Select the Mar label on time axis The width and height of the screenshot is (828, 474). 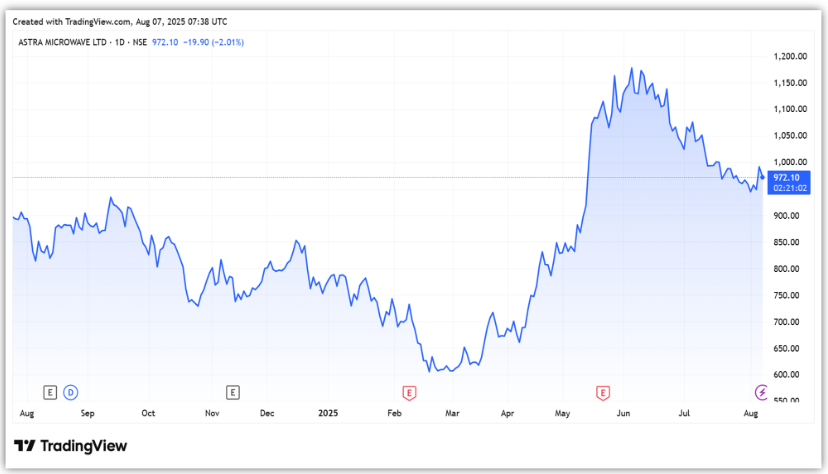452,412
